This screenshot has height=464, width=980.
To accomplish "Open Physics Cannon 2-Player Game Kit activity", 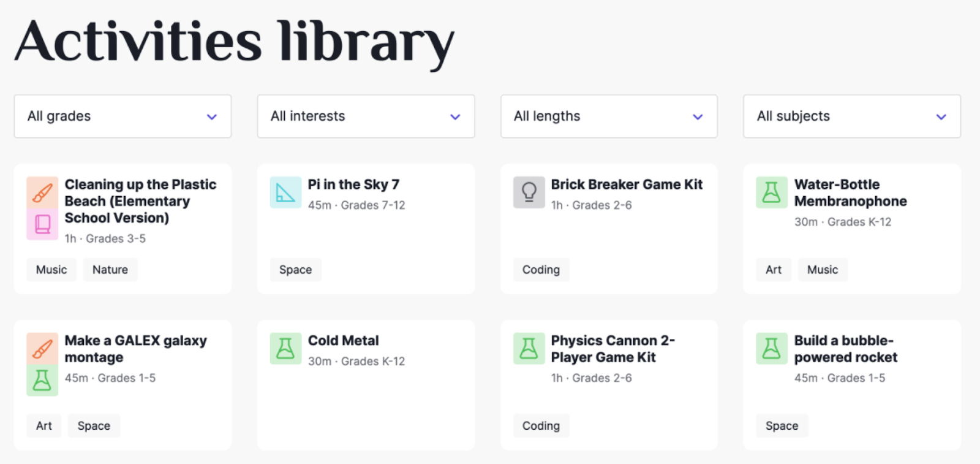I will [612, 349].
